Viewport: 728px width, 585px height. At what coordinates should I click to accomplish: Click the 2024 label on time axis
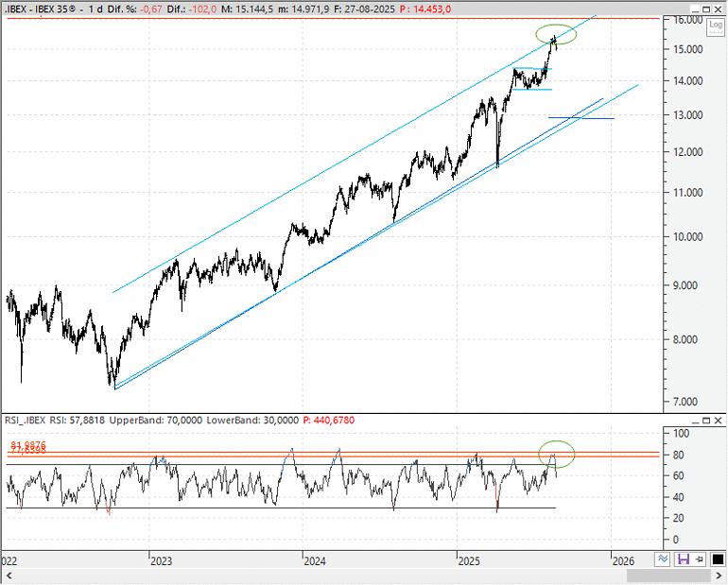[314, 561]
